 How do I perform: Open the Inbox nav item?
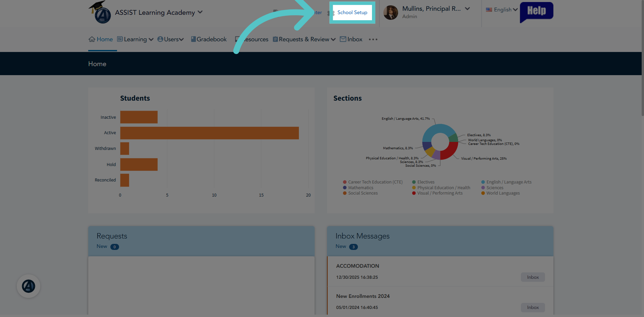click(x=351, y=39)
